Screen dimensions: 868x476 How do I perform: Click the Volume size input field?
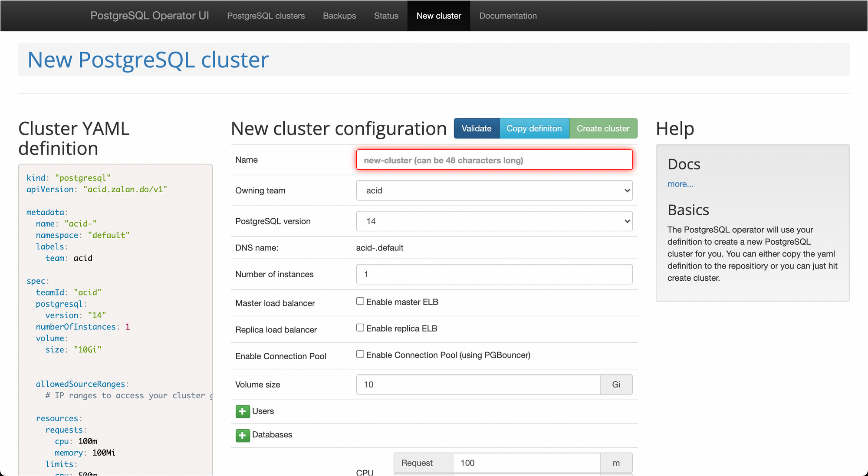(478, 384)
